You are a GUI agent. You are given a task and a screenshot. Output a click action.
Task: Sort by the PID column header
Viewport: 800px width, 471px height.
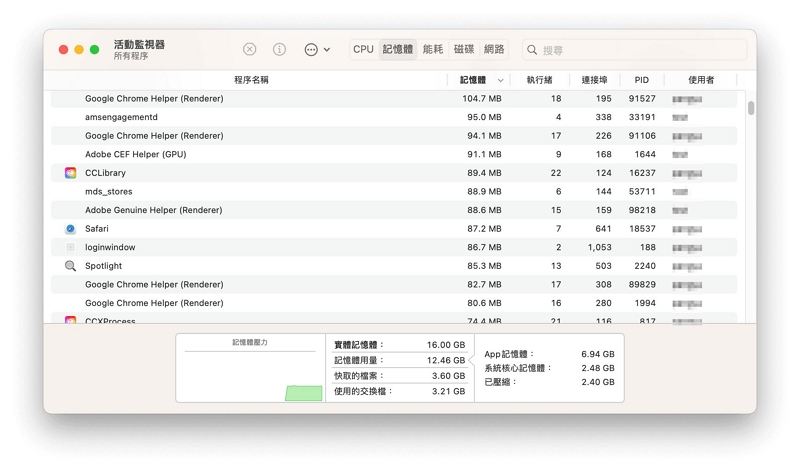pos(642,80)
